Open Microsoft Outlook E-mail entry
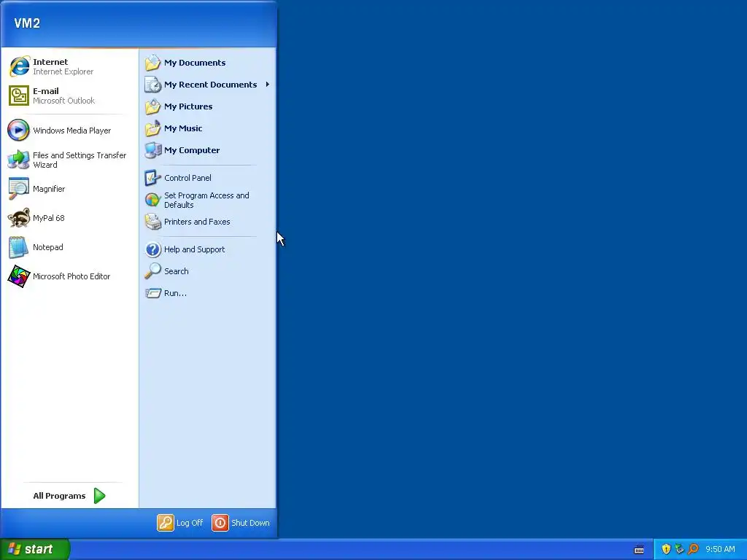Image resolution: width=747 pixels, height=560 pixels. pos(69,96)
